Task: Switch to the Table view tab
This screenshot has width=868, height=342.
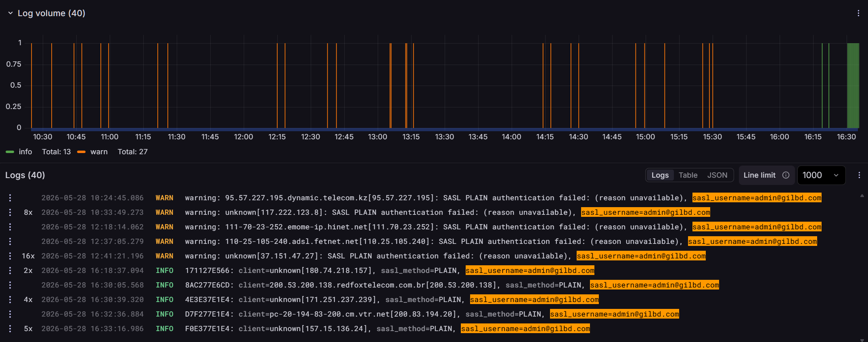Action: point(688,175)
